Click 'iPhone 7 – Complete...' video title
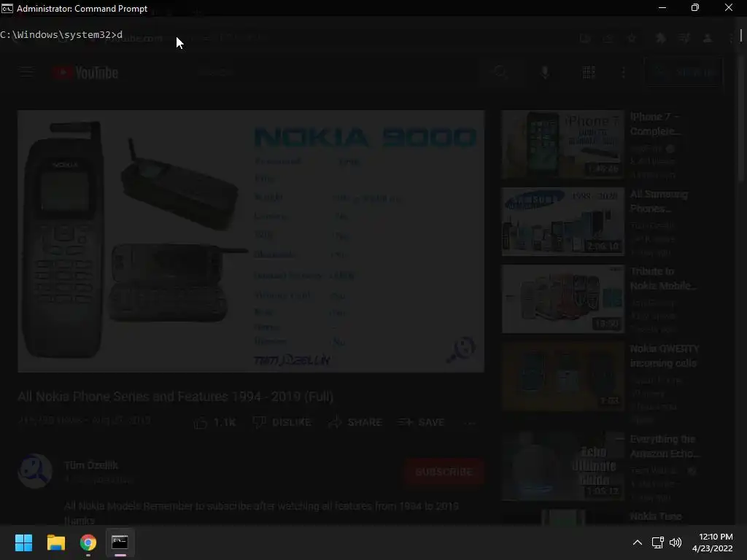 [x=656, y=124]
